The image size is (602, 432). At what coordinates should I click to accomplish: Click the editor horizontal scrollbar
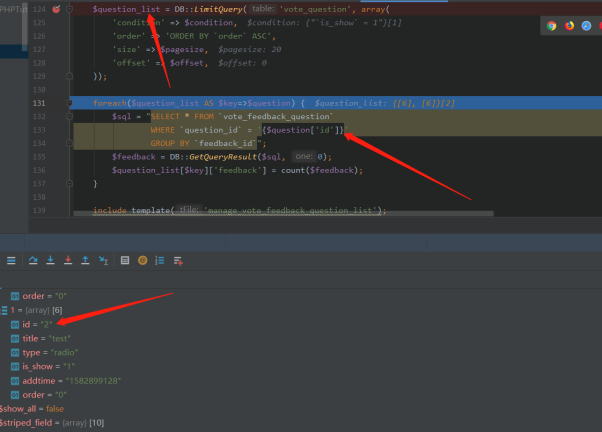click(x=283, y=213)
